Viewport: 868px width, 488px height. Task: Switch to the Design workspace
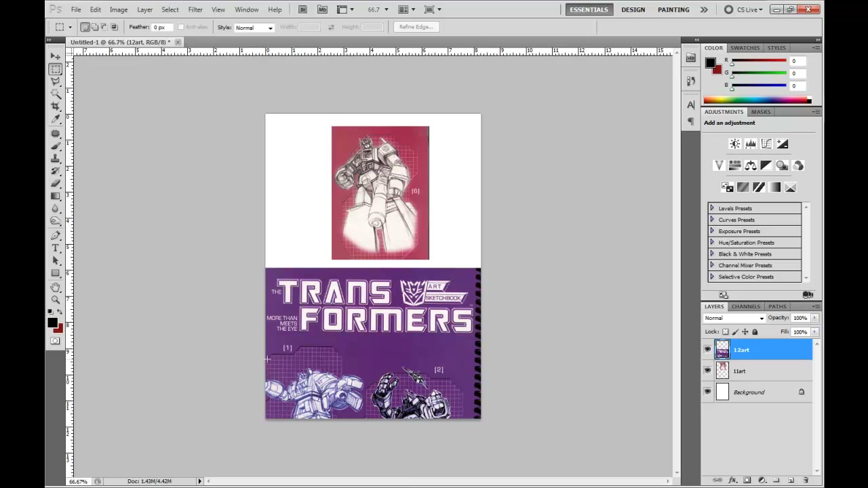pos(633,9)
